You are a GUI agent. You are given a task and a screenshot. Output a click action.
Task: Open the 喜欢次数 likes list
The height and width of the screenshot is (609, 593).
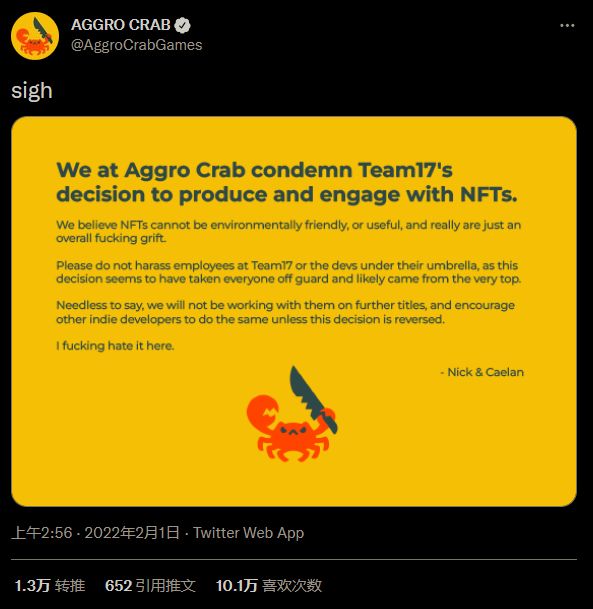(x=292, y=586)
